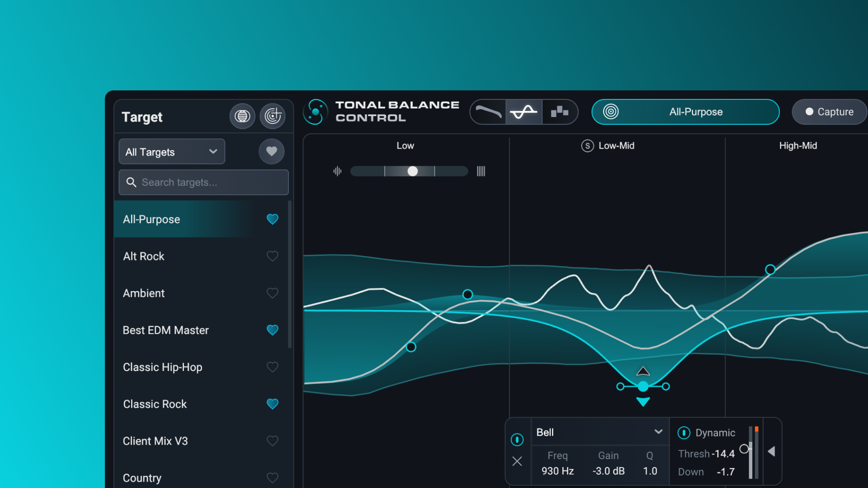
Task: Open the All-Purpose target selector
Action: (685, 112)
